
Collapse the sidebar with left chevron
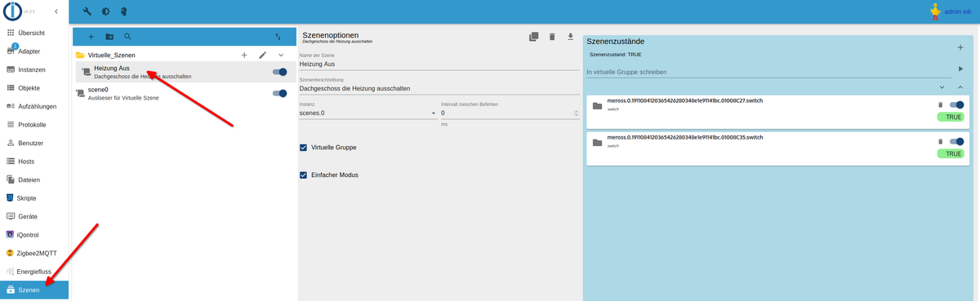tap(56, 11)
